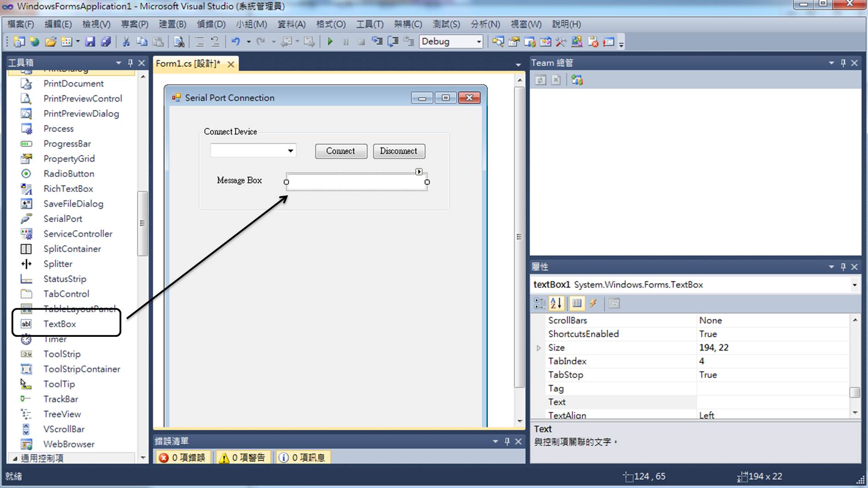Click the Toolbox vertical scrollbar thumb
Image resolution: width=868 pixels, height=488 pixels.
coord(142,223)
